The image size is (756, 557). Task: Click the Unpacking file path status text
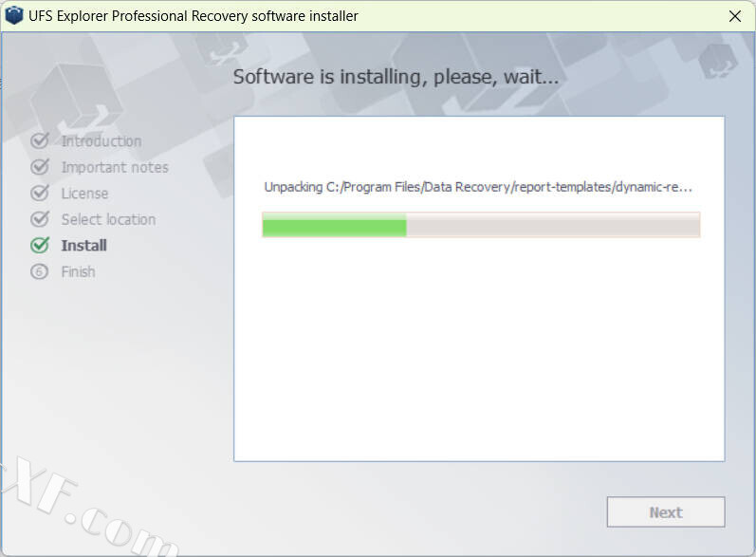[x=478, y=187]
